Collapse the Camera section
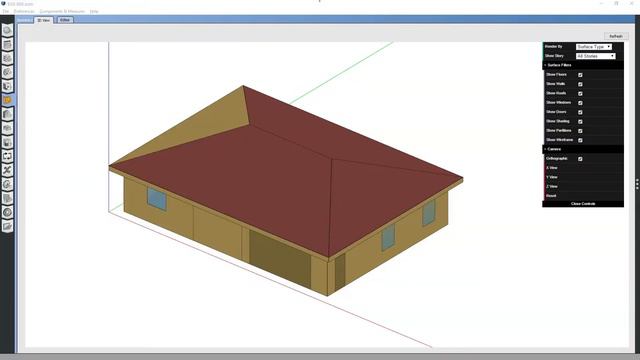640x360 pixels. (x=583, y=149)
